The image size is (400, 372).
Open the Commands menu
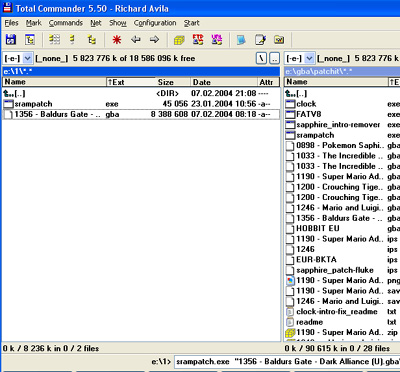tap(66, 23)
